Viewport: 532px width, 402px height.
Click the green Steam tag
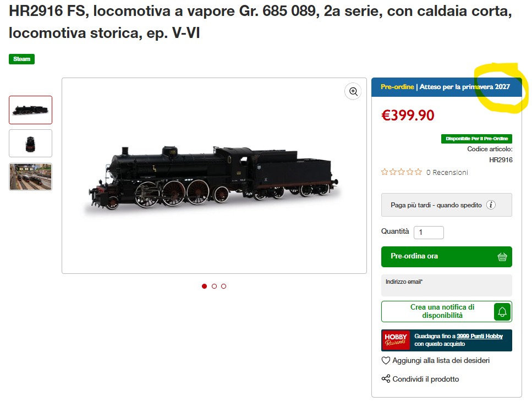pos(21,59)
